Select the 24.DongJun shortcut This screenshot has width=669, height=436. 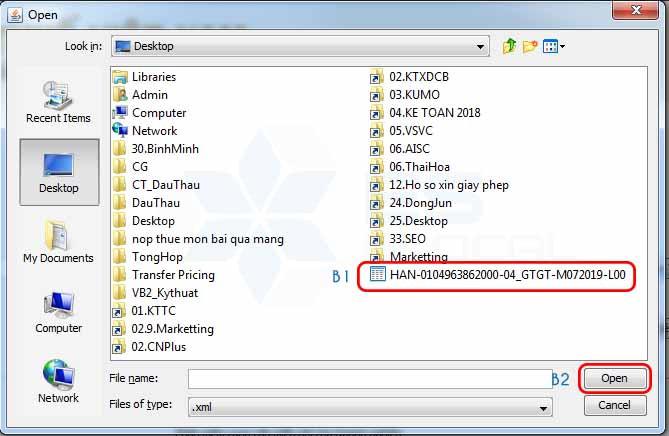(411, 203)
